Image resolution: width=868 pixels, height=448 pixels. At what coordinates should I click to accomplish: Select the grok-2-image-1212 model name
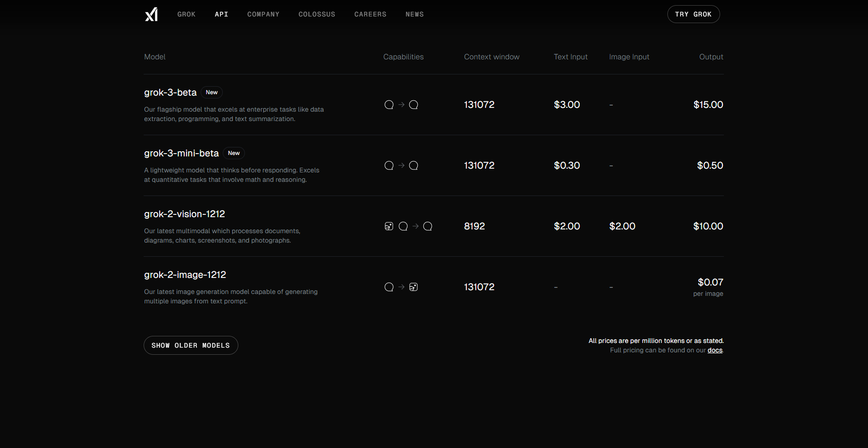185,275
